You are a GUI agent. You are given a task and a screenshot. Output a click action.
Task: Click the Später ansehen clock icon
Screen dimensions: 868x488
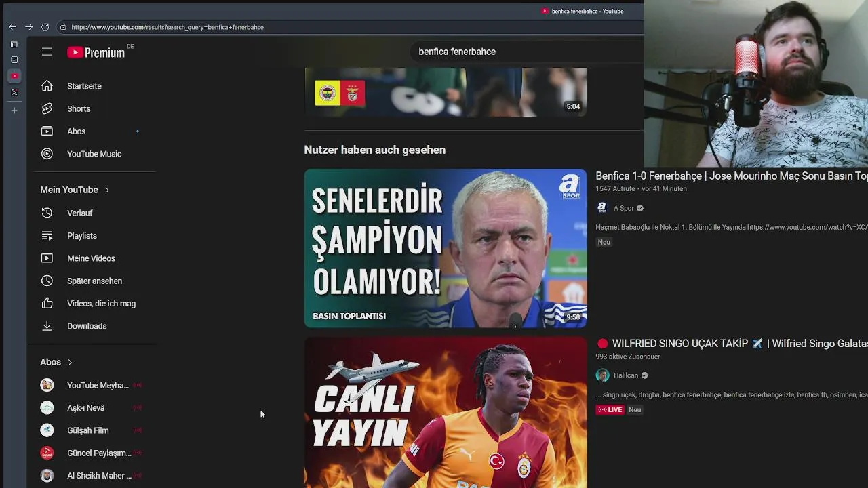pos(47,281)
